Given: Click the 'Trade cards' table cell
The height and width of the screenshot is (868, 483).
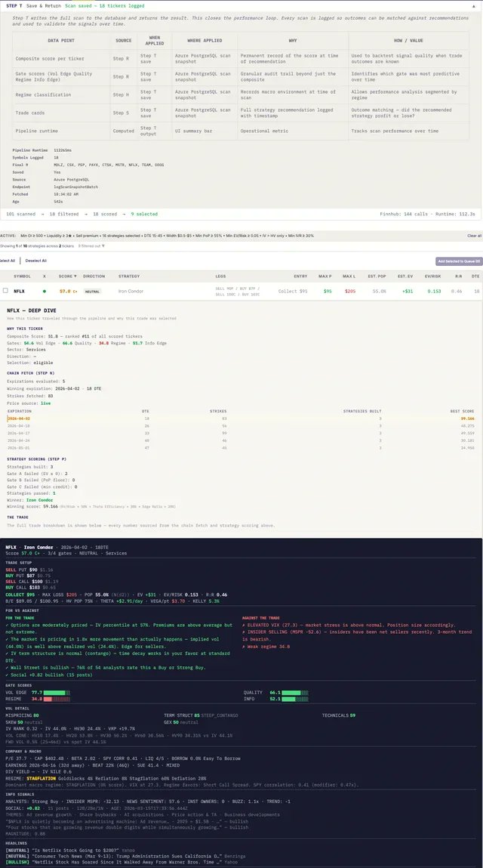Looking at the screenshot, I should [61, 113].
